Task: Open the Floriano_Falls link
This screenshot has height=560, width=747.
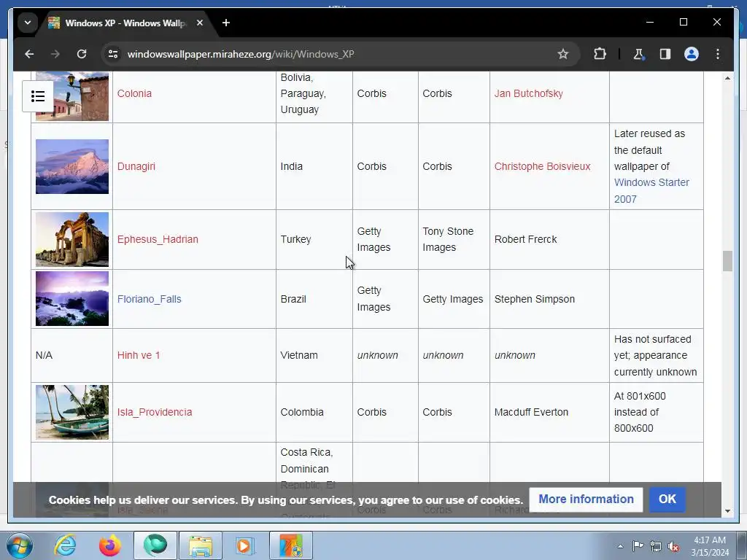Action: point(149,299)
